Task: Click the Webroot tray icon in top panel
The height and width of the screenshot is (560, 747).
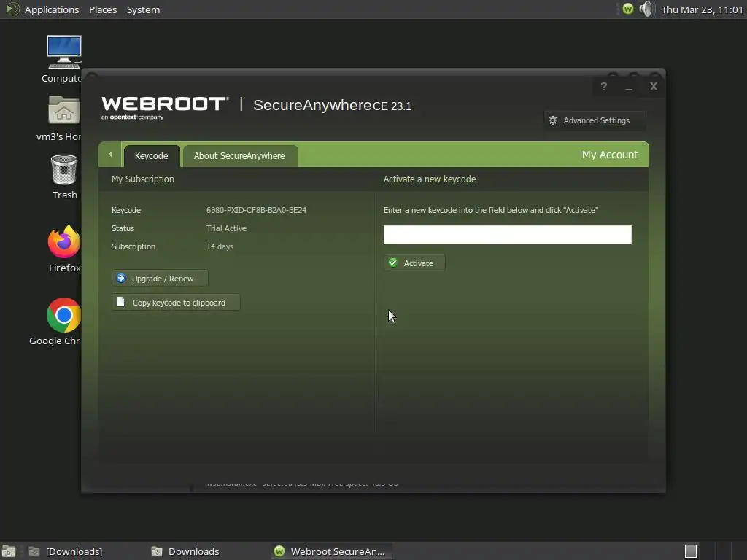Action: pos(628,9)
